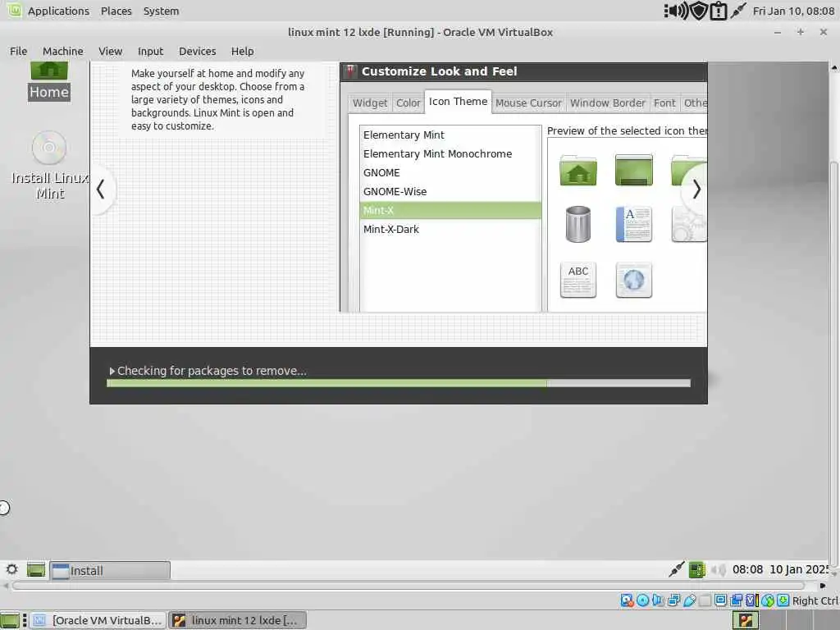
Task: Select the GNOME icon theme
Action: click(x=450, y=172)
